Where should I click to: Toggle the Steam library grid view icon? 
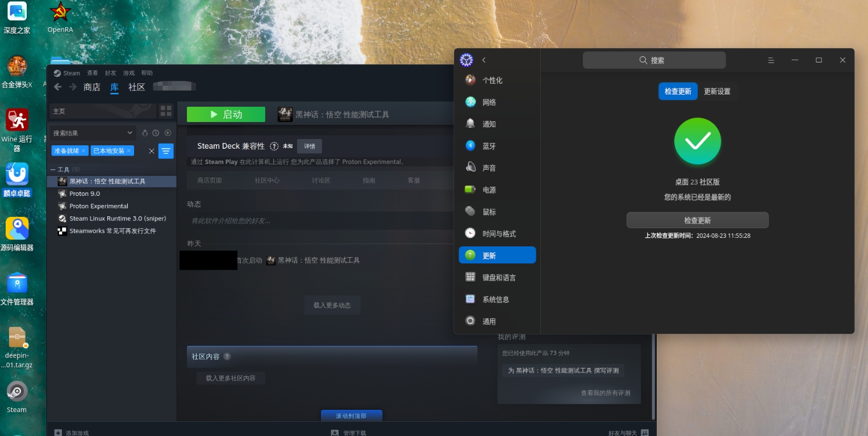point(166,111)
